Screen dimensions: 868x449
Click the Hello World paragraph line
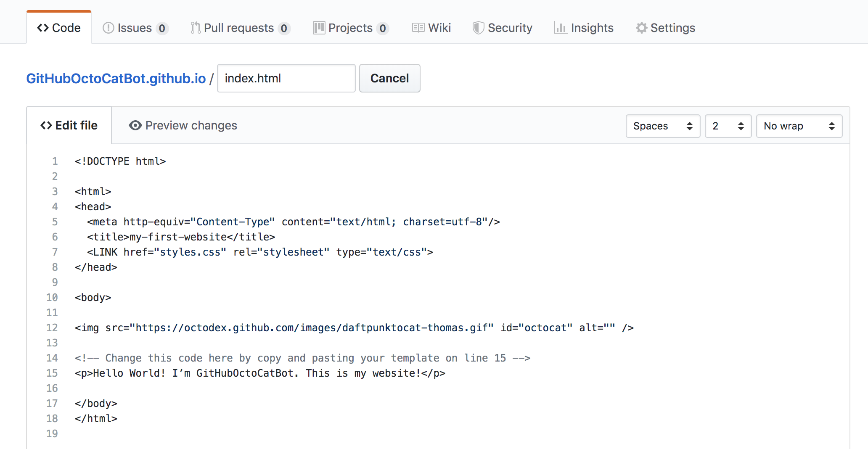click(x=260, y=373)
